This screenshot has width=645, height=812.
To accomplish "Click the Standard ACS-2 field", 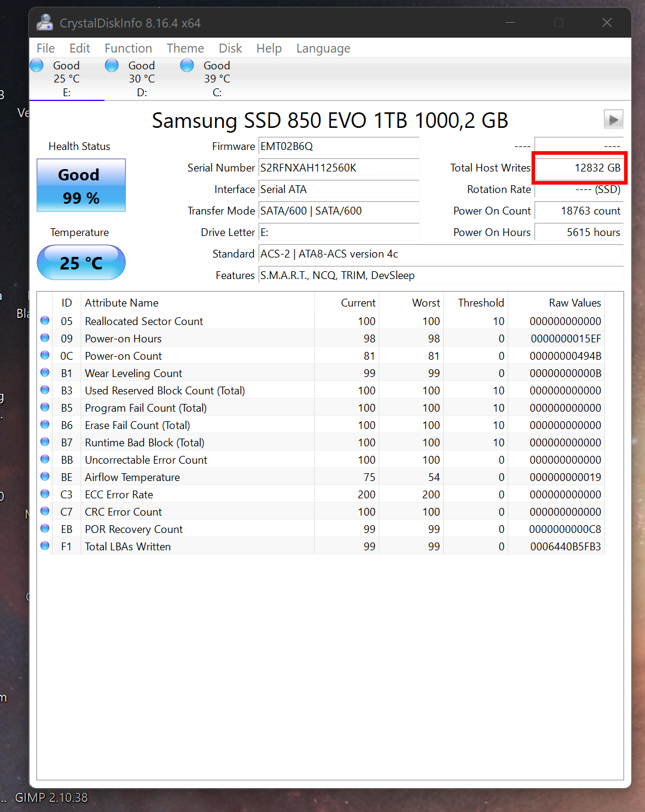I will [441, 254].
